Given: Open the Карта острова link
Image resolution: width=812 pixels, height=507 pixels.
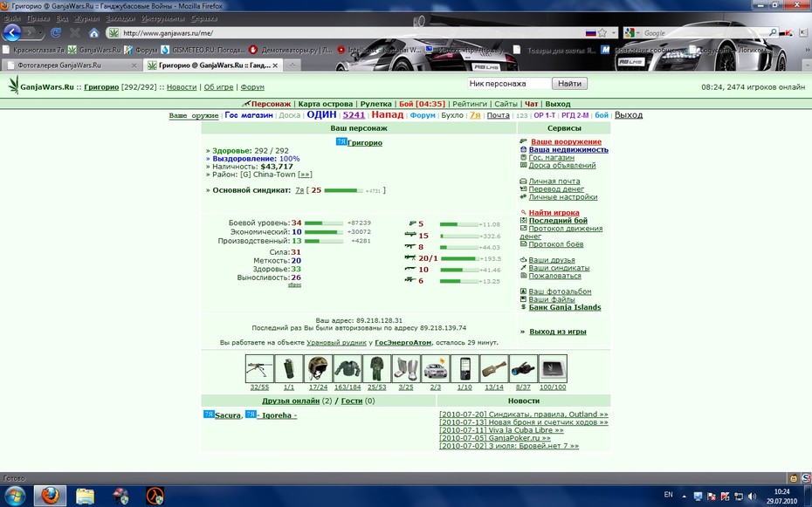Looking at the screenshot, I should pyautogui.click(x=325, y=104).
